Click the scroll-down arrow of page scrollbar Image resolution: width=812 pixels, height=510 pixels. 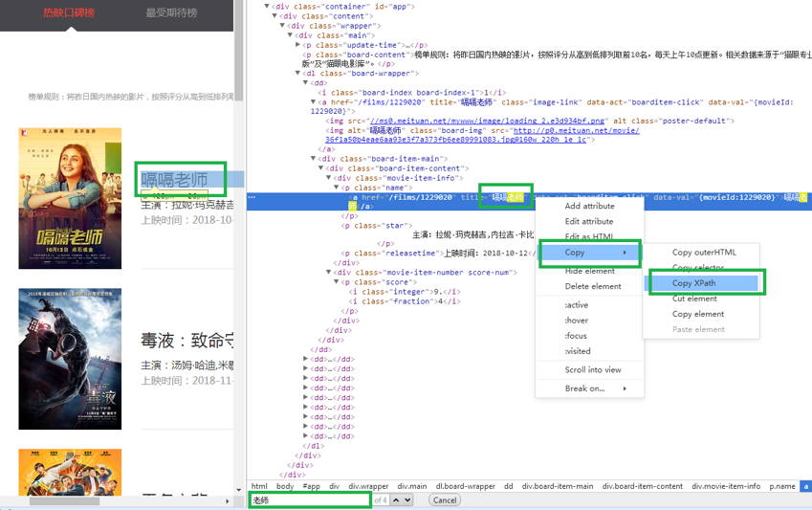click(239, 490)
